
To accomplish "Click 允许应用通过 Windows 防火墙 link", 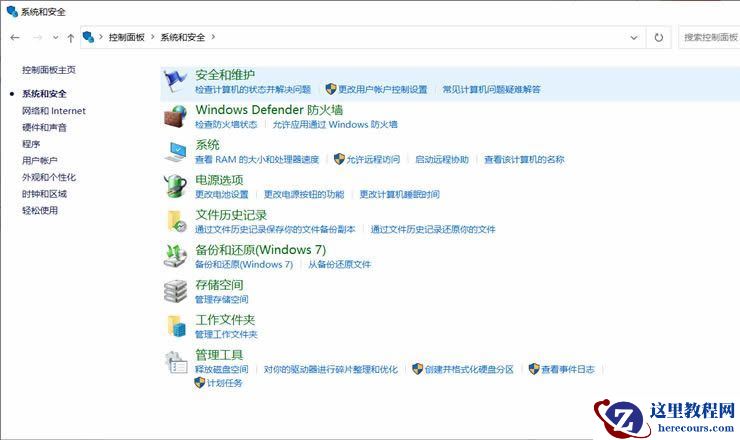I will click(x=335, y=124).
